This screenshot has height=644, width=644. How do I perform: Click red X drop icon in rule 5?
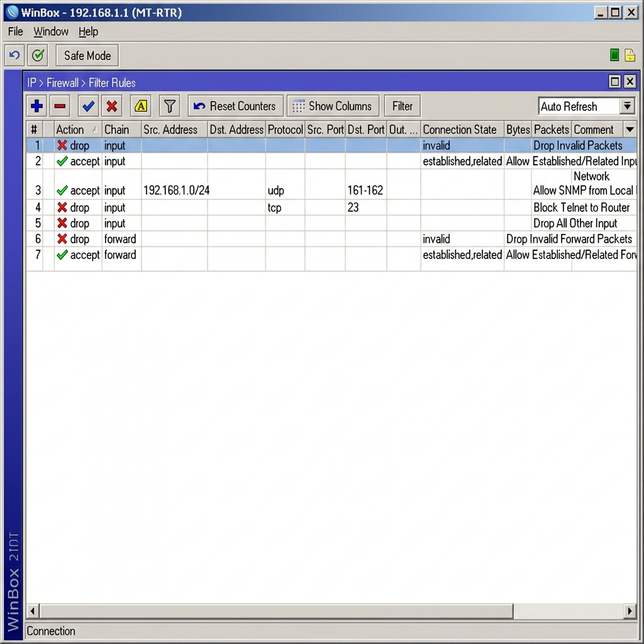click(62, 223)
